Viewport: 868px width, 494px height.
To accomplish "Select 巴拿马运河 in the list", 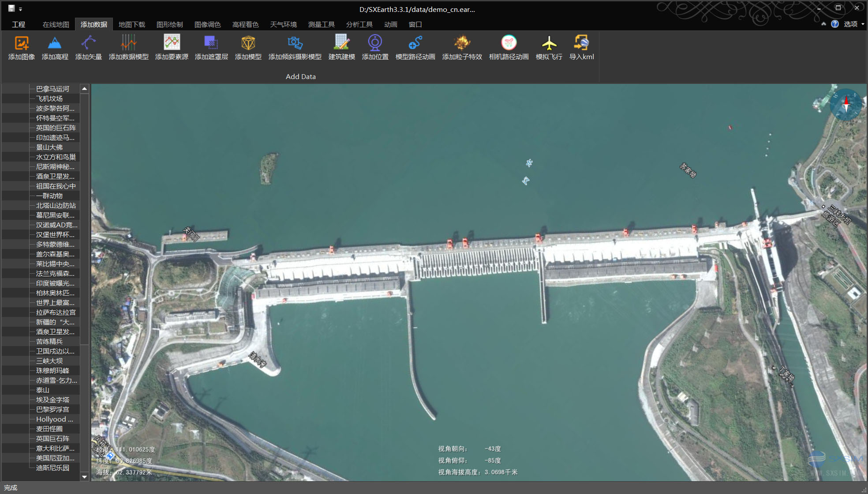I will click(x=52, y=89).
